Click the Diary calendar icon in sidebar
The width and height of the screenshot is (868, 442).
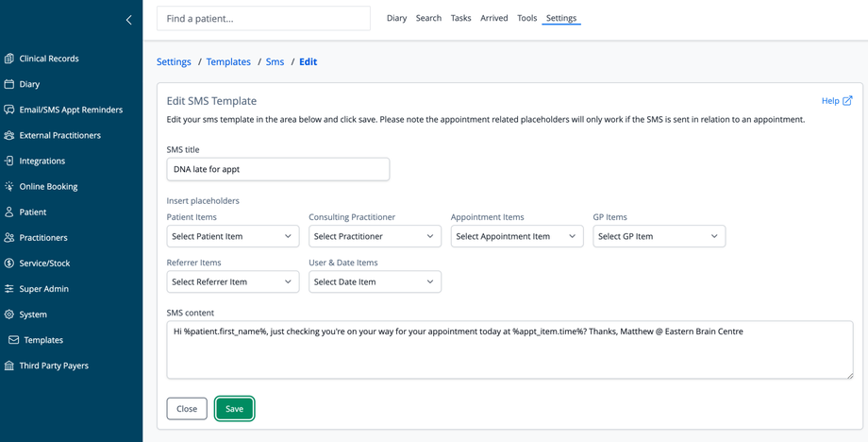click(x=9, y=84)
